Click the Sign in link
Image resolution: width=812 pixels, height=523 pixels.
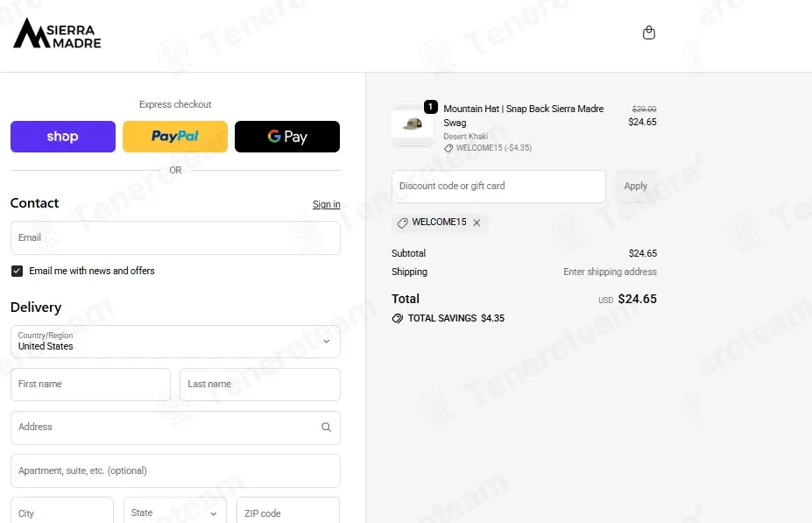[x=326, y=204]
